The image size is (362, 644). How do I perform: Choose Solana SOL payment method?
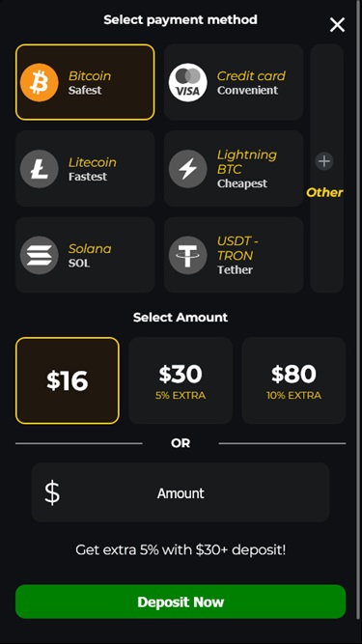pos(85,255)
